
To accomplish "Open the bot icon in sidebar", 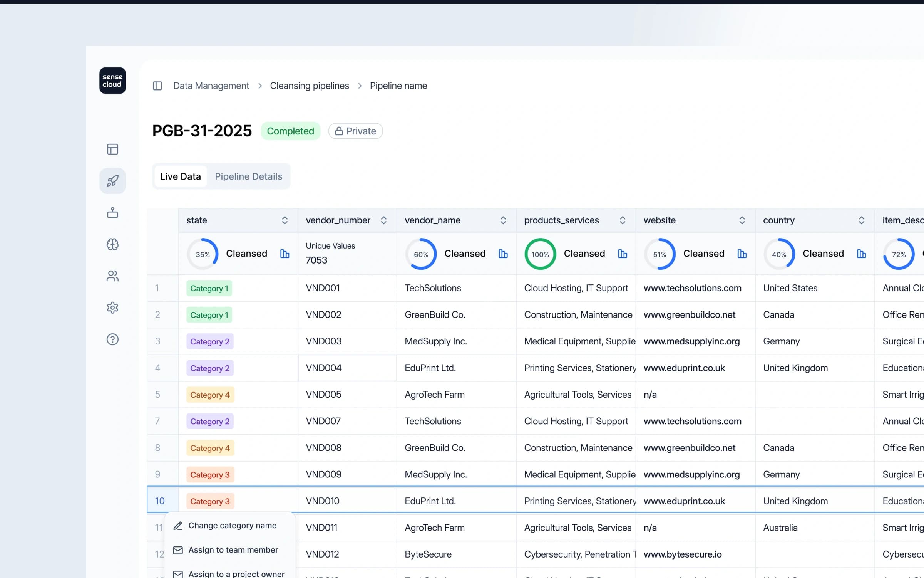I will [x=112, y=213].
